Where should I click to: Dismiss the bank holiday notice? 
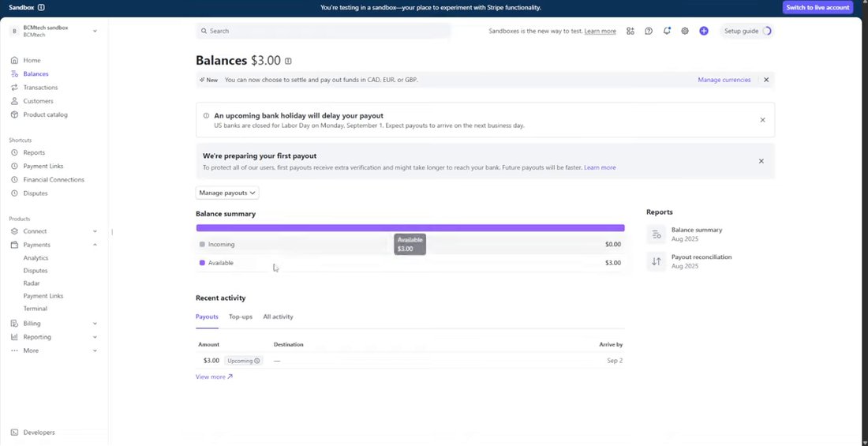pyautogui.click(x=762, y=120)
